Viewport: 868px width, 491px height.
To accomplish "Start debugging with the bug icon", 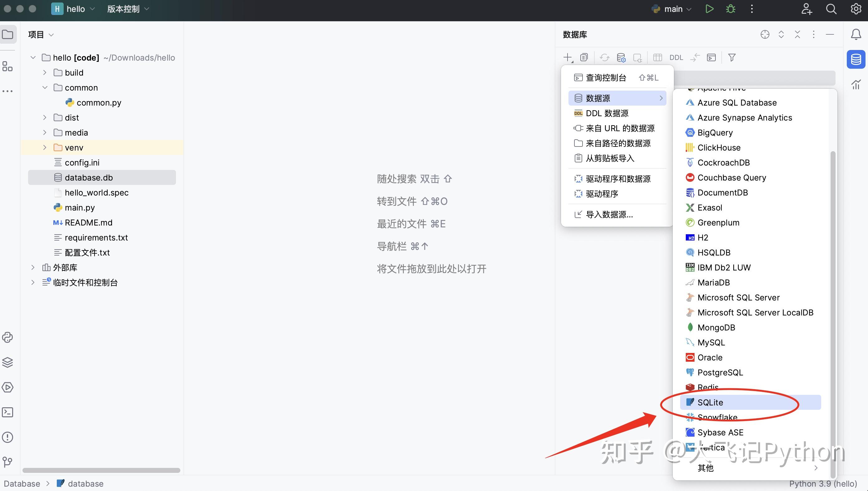I will click(730, 9).
